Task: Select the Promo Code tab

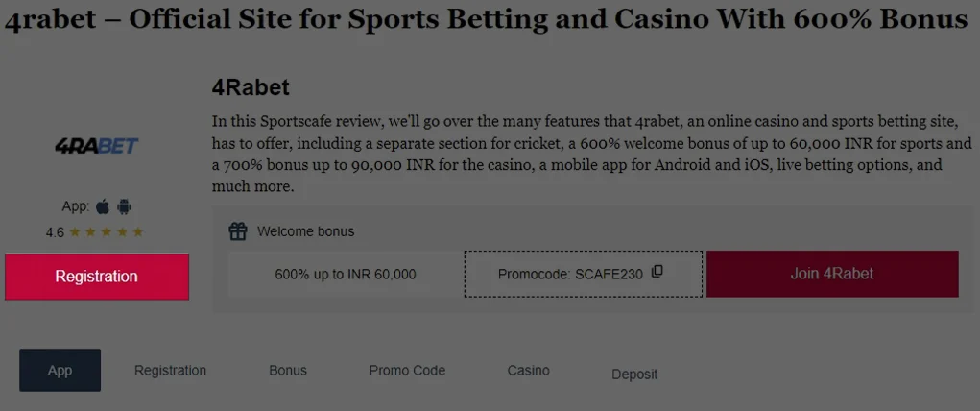Action: (x=407, y=371)
